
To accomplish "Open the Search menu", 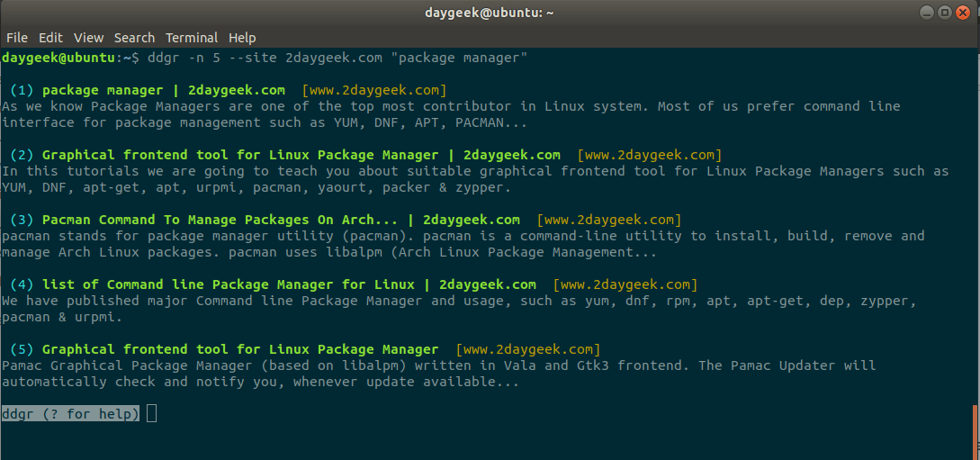I will point(134,38).
